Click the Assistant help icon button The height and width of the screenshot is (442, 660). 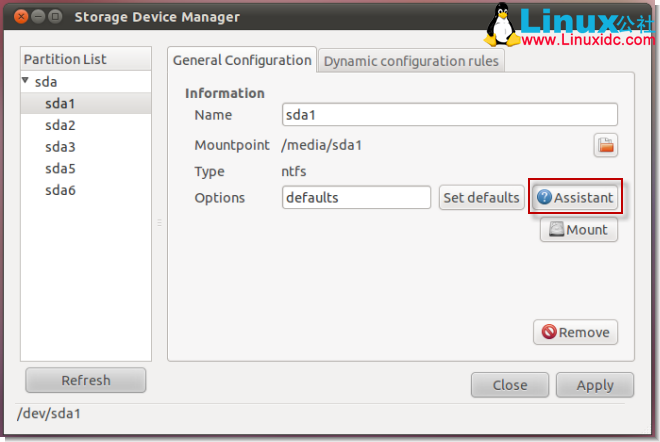pos(575,197)
